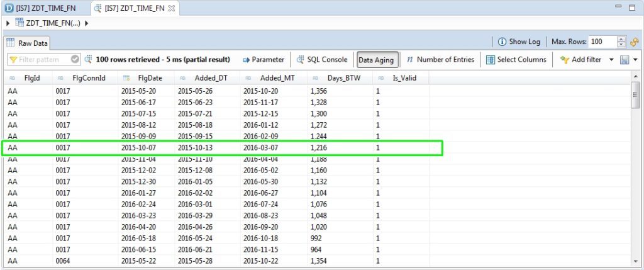Select FlgConnId cell 0064
The height and width of the screenshot is (270, 644).
pos(63,261)
